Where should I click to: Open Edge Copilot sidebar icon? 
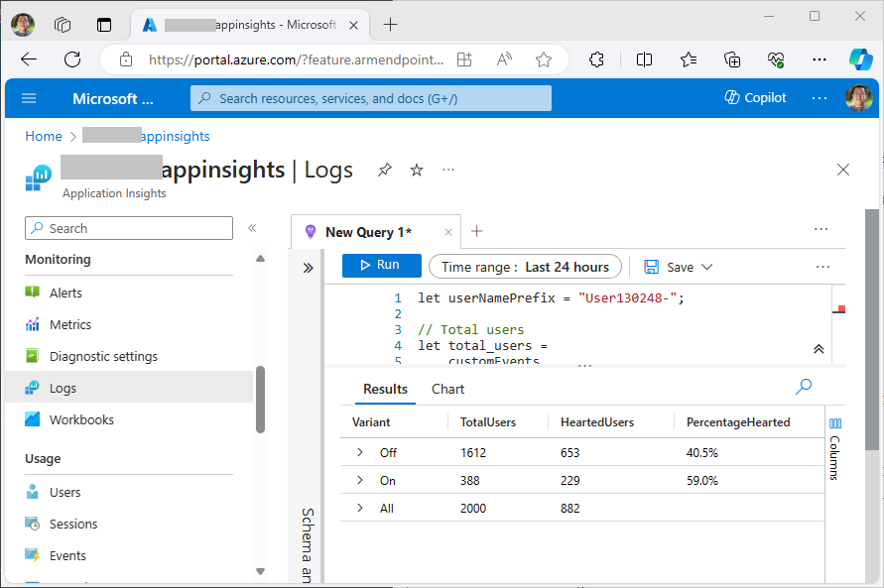pos(861,59)
